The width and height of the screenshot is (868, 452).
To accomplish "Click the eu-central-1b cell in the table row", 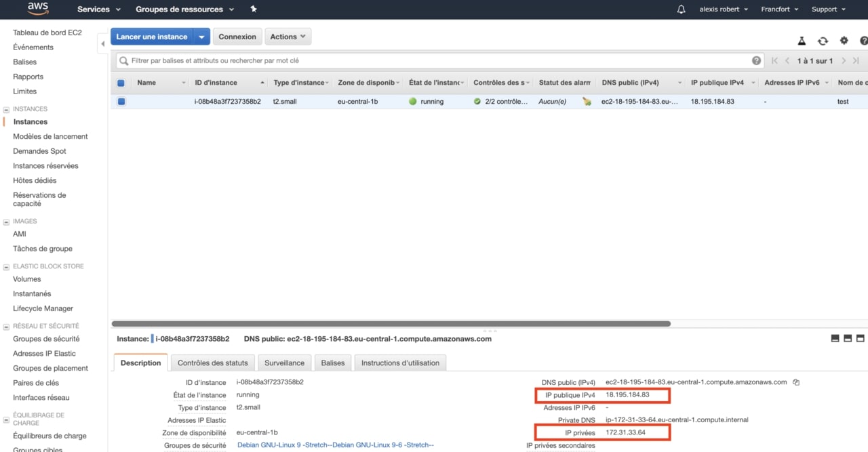I will (358, 102).
